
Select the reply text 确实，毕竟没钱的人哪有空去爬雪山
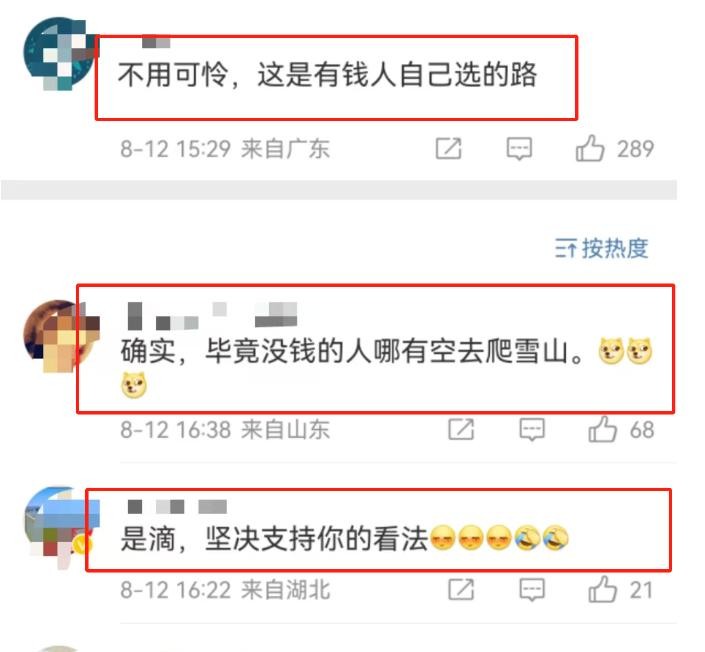click(352, 351)
